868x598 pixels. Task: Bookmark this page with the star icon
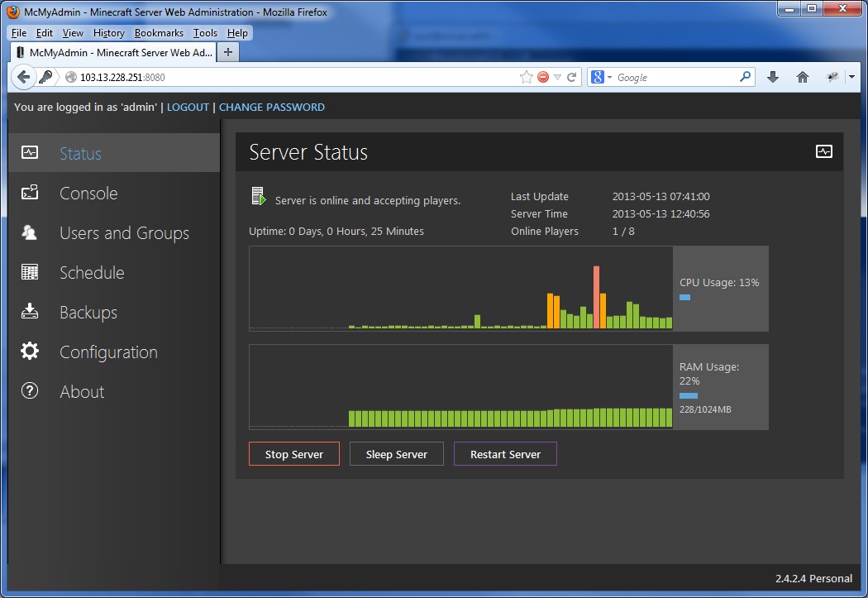coord(527,77)
